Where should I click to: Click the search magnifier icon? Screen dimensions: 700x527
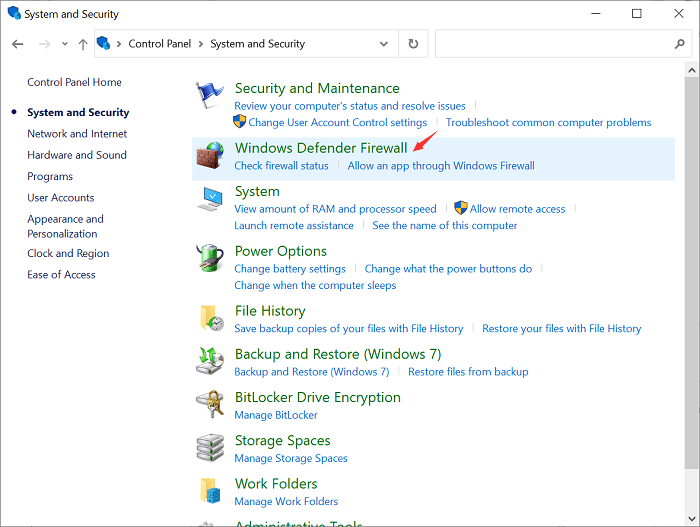click(679, 44)
